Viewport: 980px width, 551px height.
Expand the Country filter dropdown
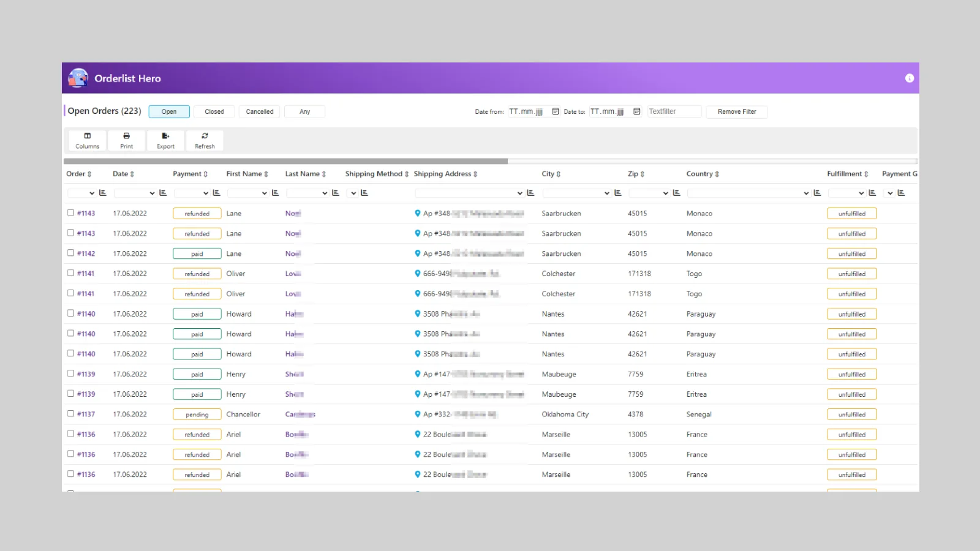pyautogui.click(x=749, y=193)
